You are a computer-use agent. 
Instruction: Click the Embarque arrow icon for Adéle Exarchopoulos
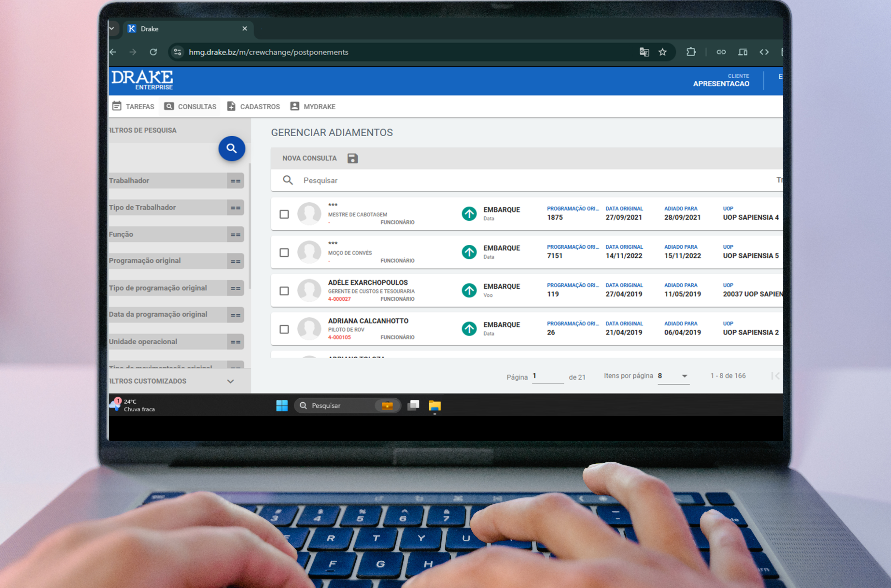469,290
